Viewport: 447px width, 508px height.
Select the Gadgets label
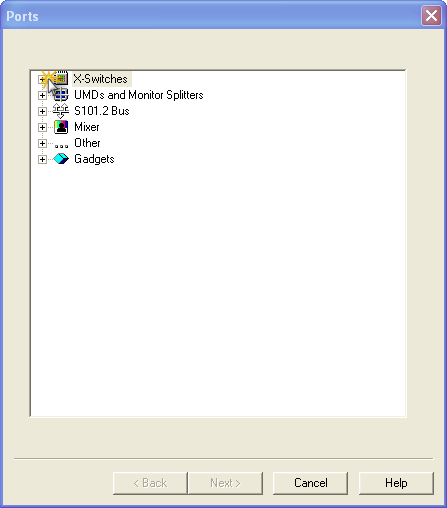pyautogui.click(x=94, y=159)
